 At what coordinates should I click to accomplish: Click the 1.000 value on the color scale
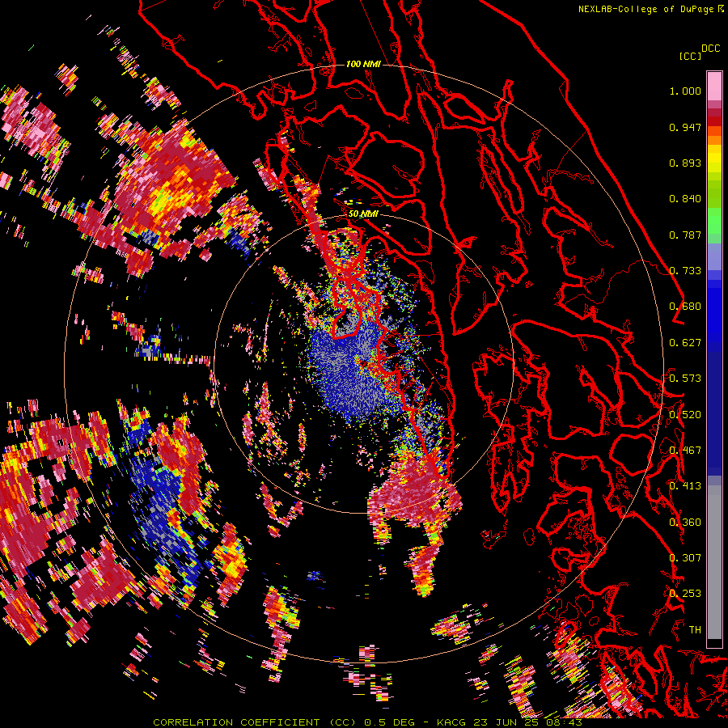pos(685,91)
